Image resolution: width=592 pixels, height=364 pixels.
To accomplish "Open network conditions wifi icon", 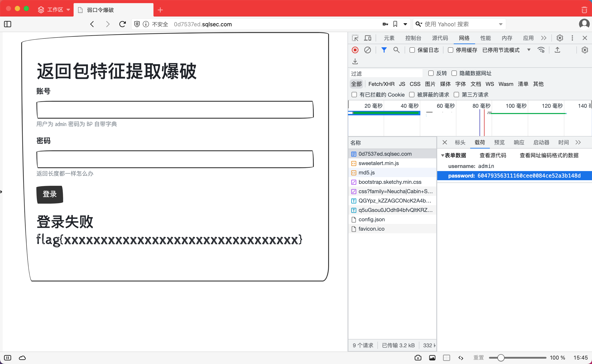I will pyautogui.click(x=541, y=50).
